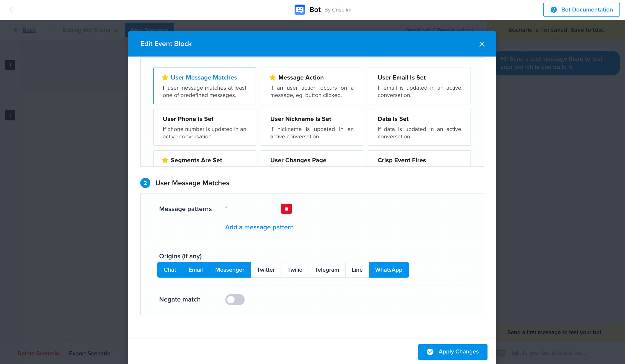The width and height of the screenshot is (625, 364).
Task: Click the Crisp Bot logo icon
Action: 300,10
